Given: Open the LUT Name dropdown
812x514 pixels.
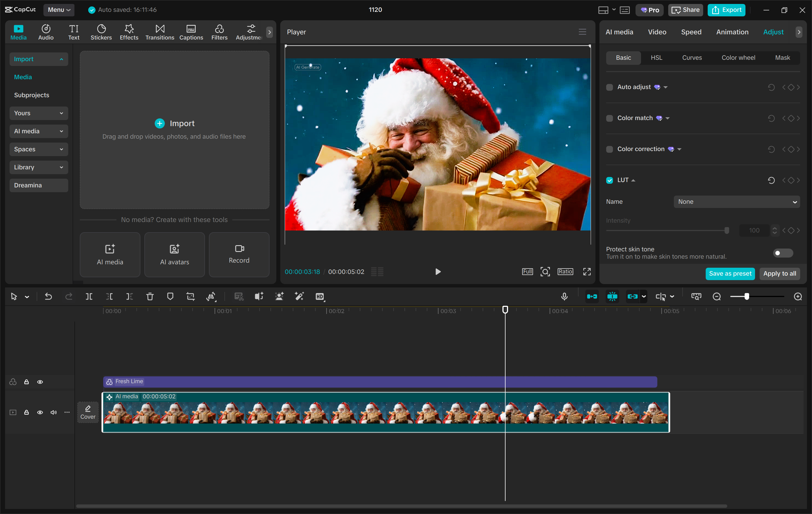Looking at the screenshot, I should coord(736,201).
